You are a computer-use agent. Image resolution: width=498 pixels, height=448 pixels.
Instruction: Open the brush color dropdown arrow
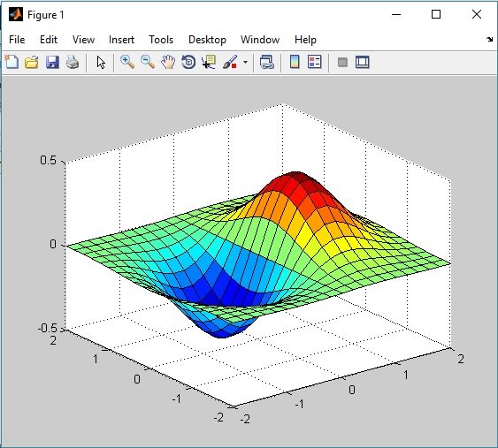246,62
